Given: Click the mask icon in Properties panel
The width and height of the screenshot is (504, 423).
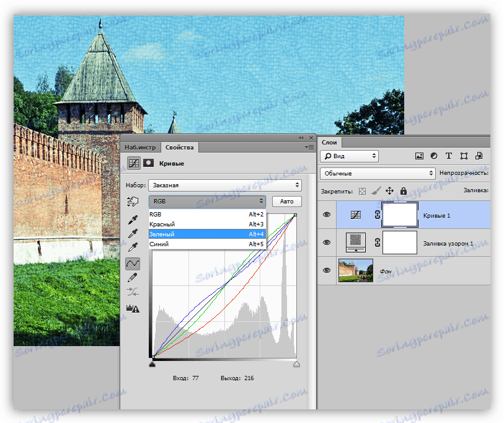Looking at the screenshot, I should (x=148, y=163).
